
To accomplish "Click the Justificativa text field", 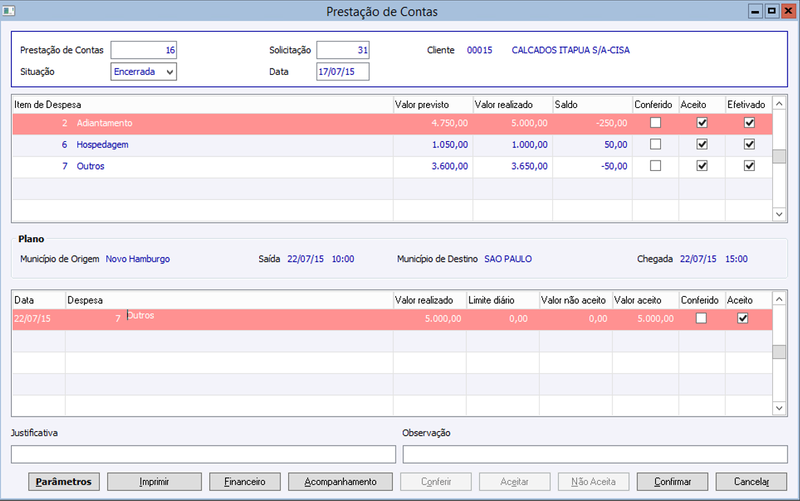I will pos(203,454).
